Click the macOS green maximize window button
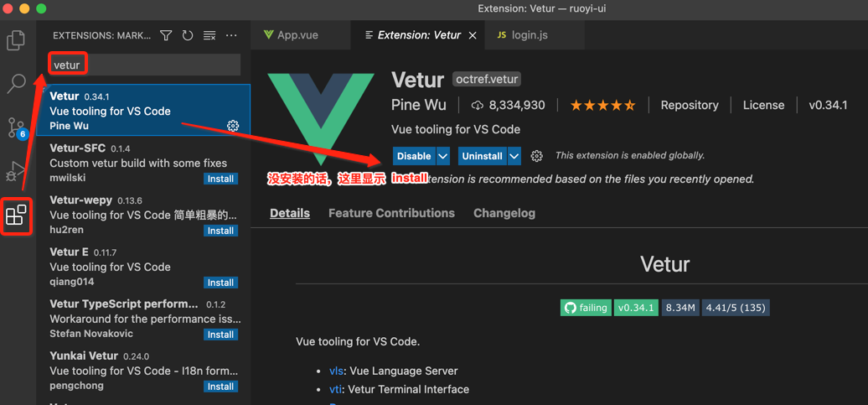The image size is (868, 405). pyautogui.click(x=41, y=8)
